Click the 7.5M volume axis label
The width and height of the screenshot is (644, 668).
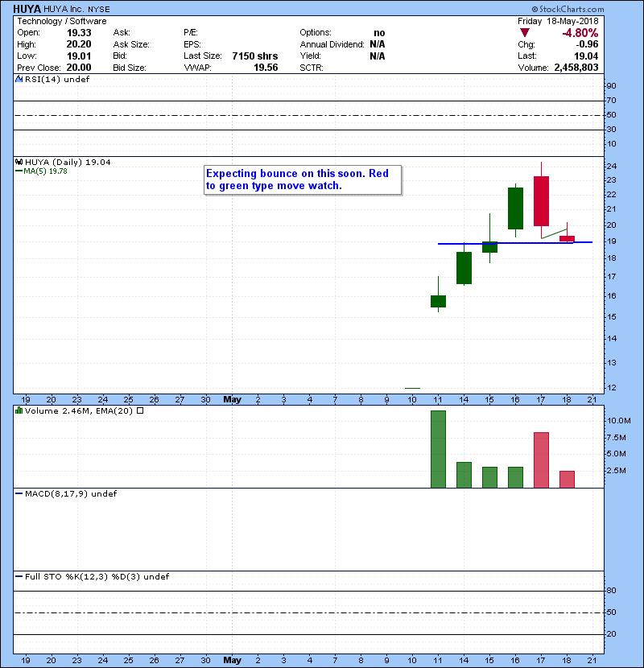click(617, 438)
